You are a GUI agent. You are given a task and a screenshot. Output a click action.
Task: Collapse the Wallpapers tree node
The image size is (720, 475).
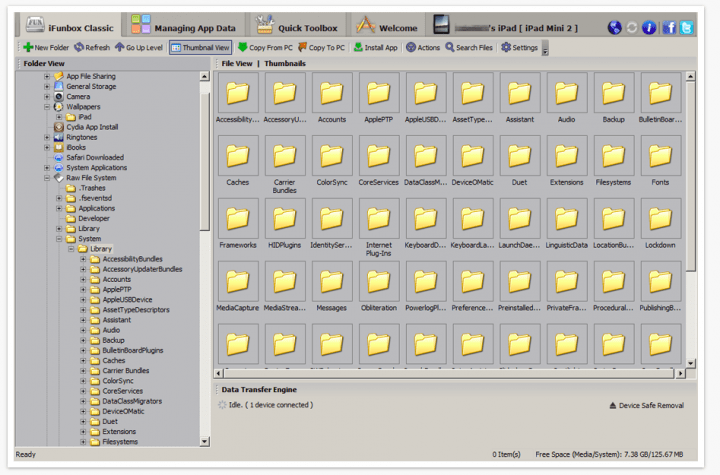(x=47, y=107)
